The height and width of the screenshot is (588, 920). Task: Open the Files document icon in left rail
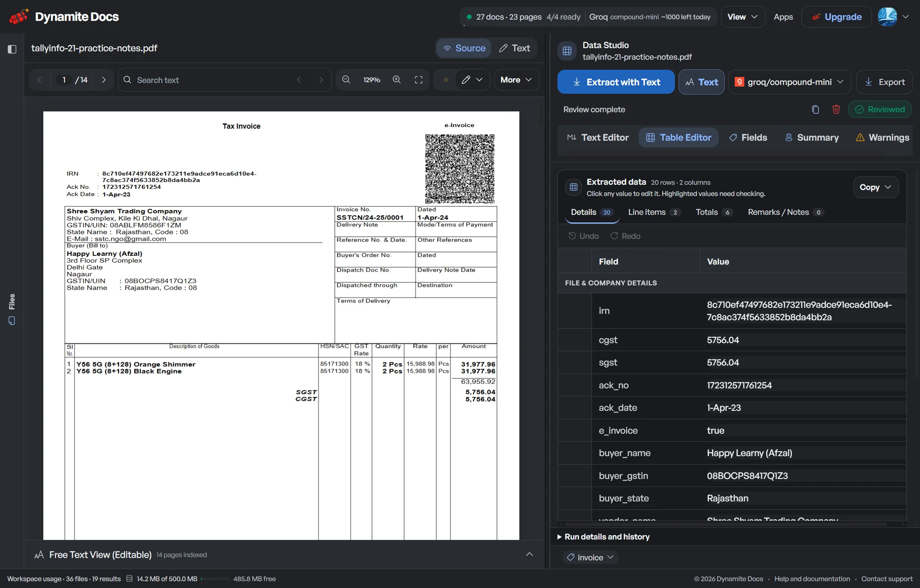pyautogui.click(x=12, y=321)
